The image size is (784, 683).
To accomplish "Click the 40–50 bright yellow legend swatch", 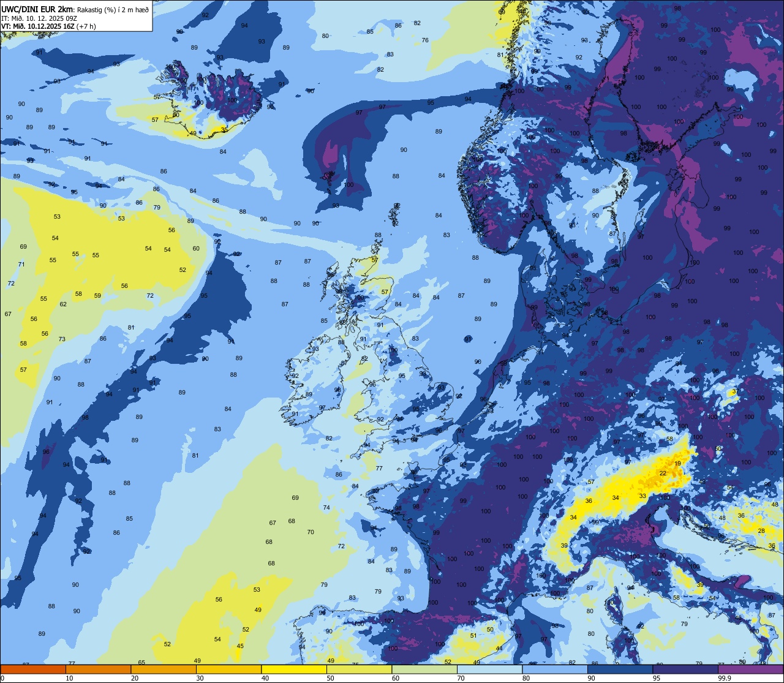I will [x=294, y=669].
